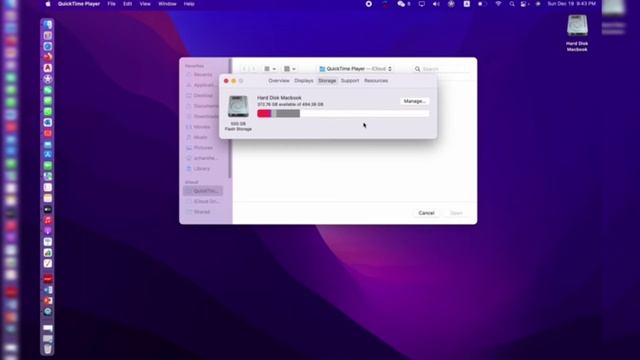Open the QuickTime Player — iCloud location popup
This screenshot has height=360, width=640.
[356, 69]
